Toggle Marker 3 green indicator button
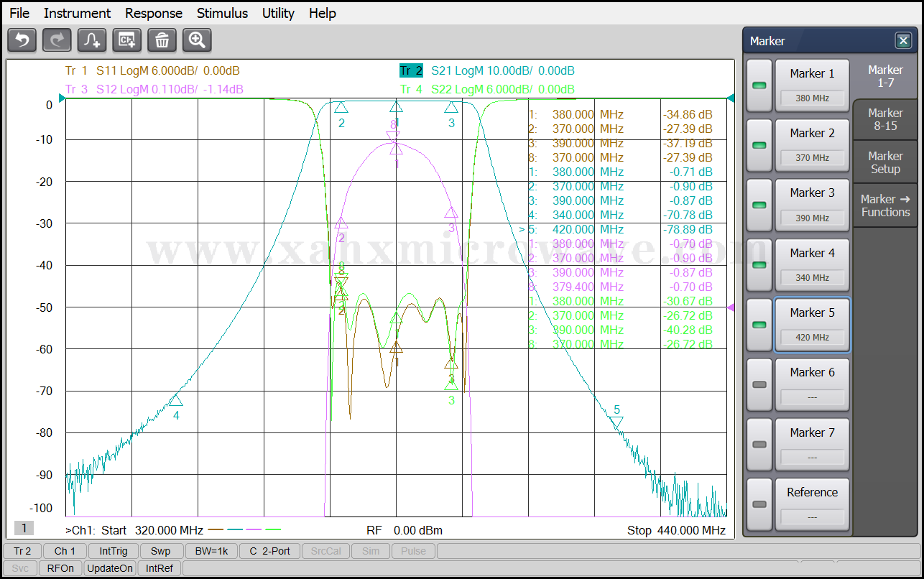This screenshot has height=579, width=924. point(759,205)
